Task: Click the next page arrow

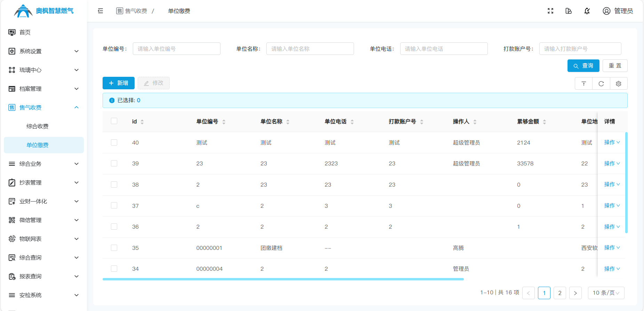Action: [575, 293]
